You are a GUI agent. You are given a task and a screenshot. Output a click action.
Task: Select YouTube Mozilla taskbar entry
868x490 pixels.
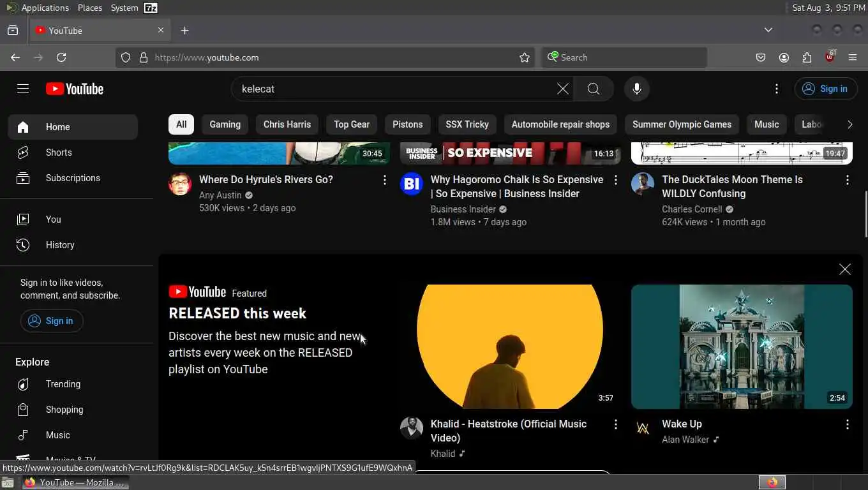pos(75,482)
